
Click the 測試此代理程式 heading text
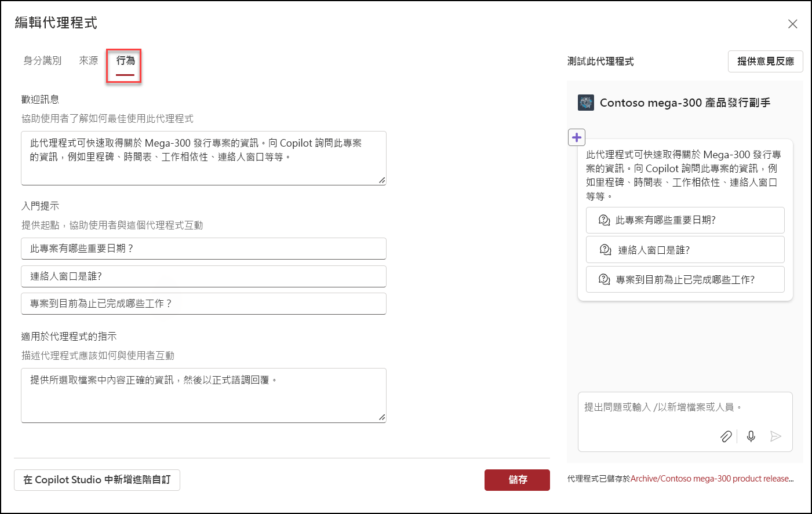[x=600, y=61]
